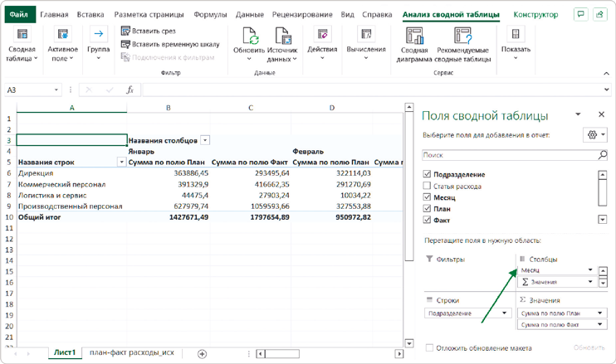Open Названия строк filter dropdown
The image size is (616, 364).
click(x=121, y=163)
